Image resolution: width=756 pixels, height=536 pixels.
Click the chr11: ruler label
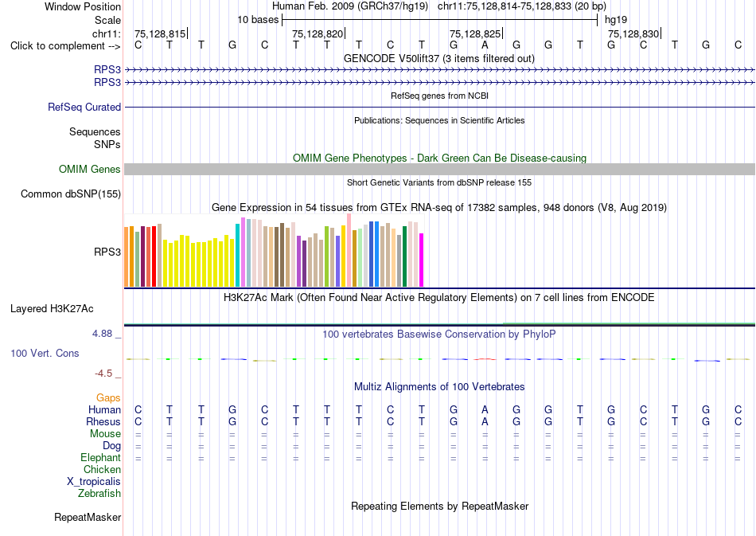click(x=106, y=33)
